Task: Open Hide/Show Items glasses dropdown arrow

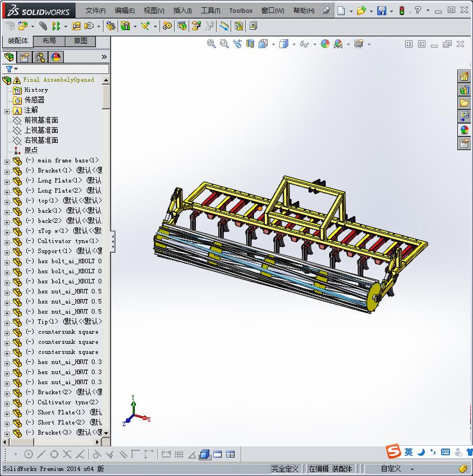Action: click(315, 45)
